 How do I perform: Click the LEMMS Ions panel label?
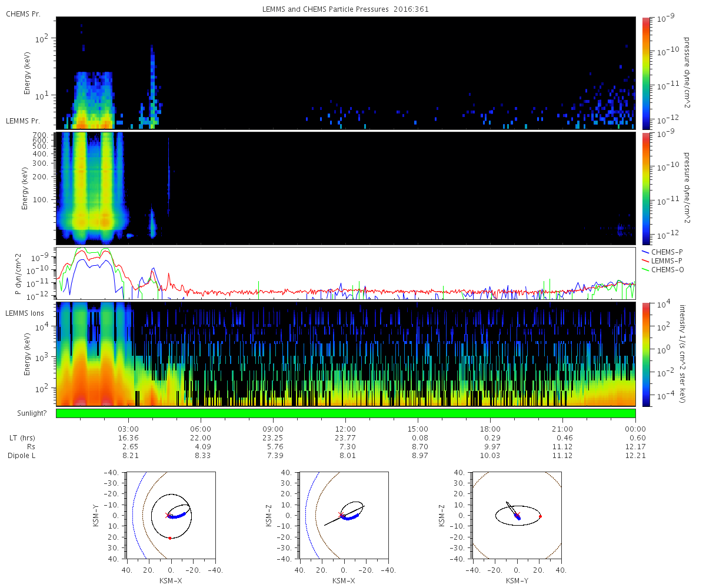(25, 313)
